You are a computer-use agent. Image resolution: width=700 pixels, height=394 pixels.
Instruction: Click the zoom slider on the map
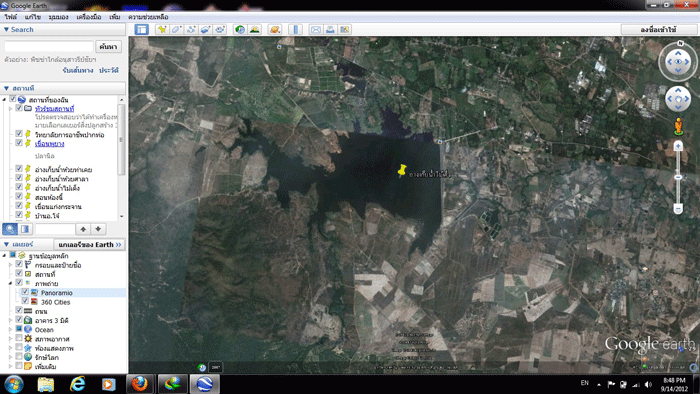click(678, 178)
